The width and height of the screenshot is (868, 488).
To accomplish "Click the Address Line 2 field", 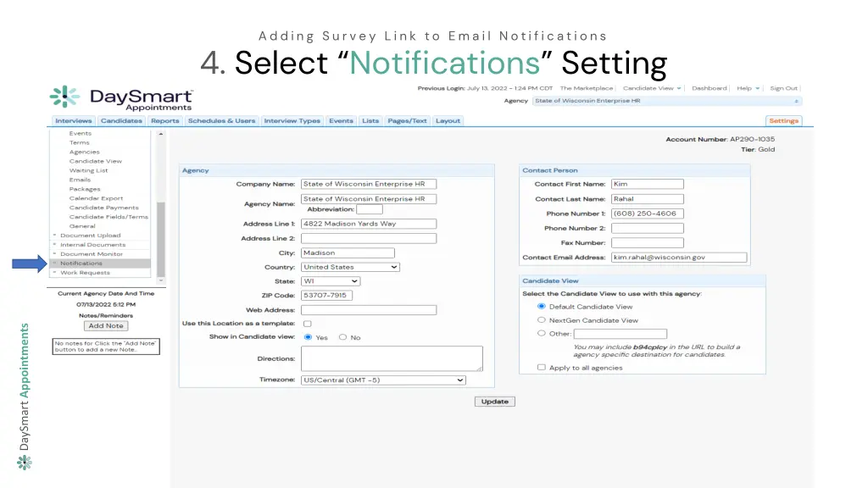I will pos(369,238).
